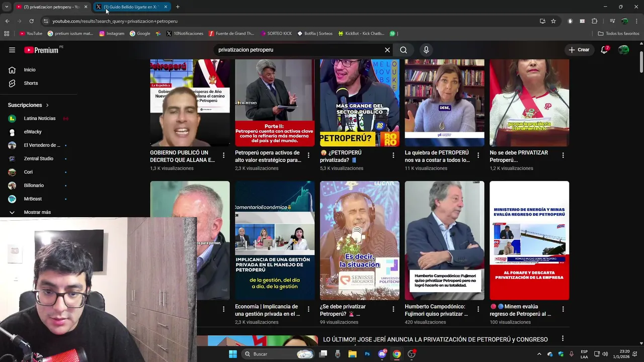Go back with the browser back arrow
The width and height of the screenshot is (644, 362).
(x=7, y=21)
